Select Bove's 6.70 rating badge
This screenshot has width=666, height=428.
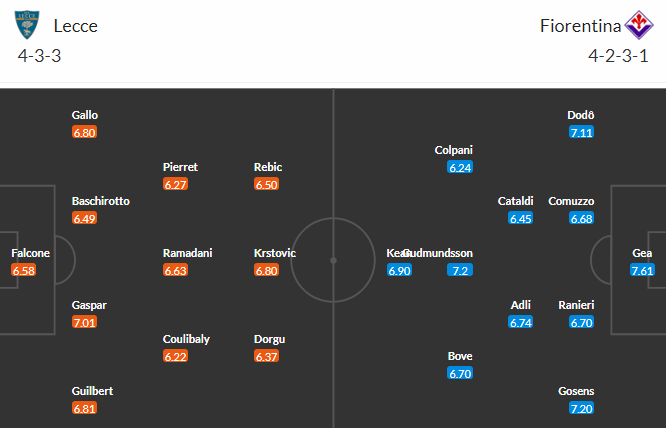(x=460, y=374)
